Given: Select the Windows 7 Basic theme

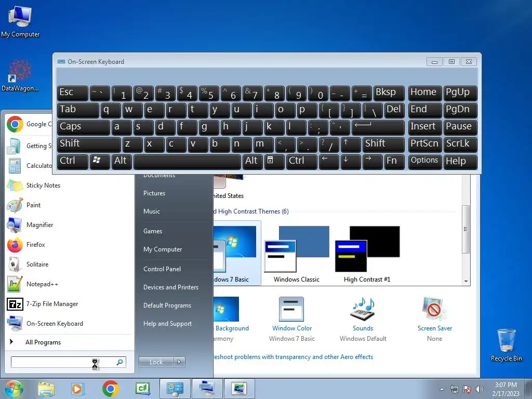Looking at the screenshot, I should coord(237,254).
